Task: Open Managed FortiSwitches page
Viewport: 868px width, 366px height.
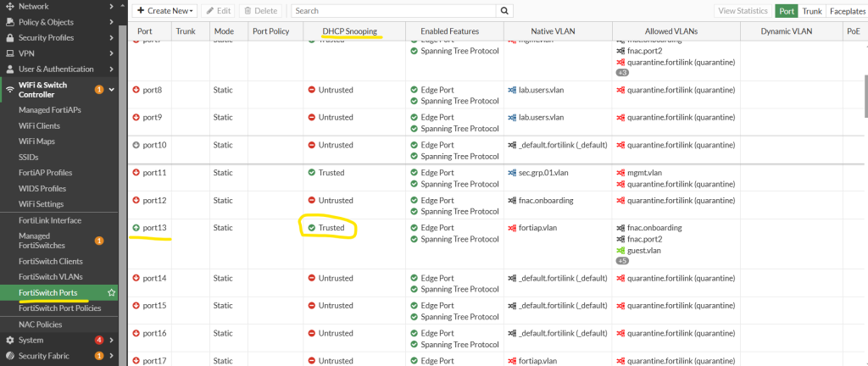Action: (42, 241)
